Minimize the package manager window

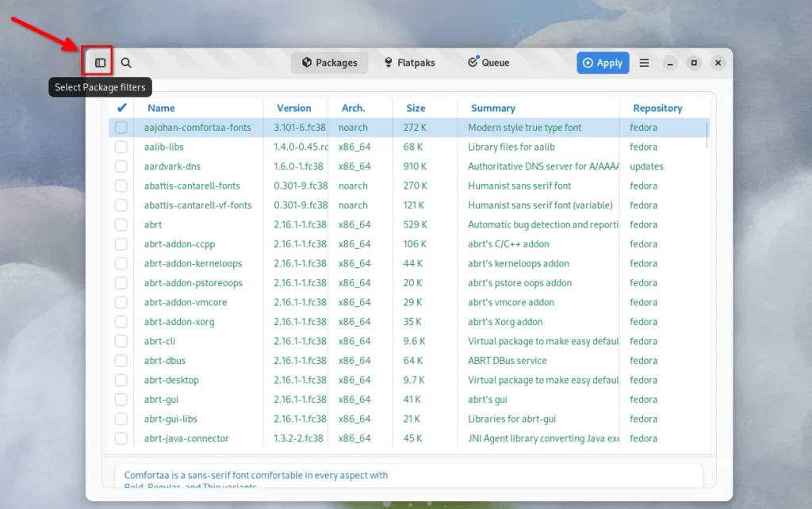pyautogui.click(x=670, y=63)
